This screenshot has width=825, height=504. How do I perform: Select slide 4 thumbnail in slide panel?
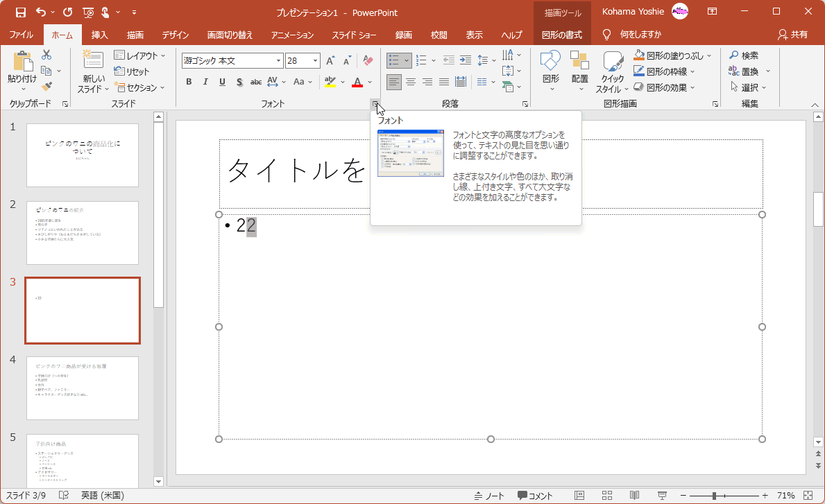83,388
